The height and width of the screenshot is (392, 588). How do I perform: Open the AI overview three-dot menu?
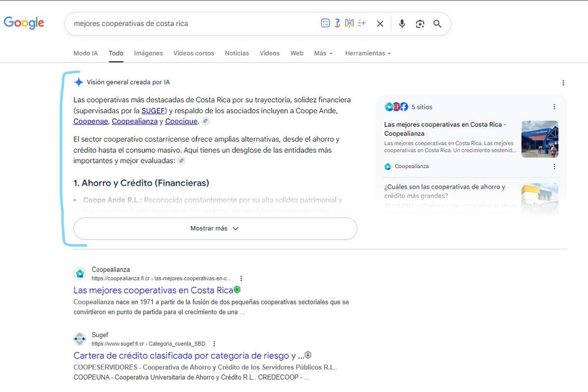563,83
